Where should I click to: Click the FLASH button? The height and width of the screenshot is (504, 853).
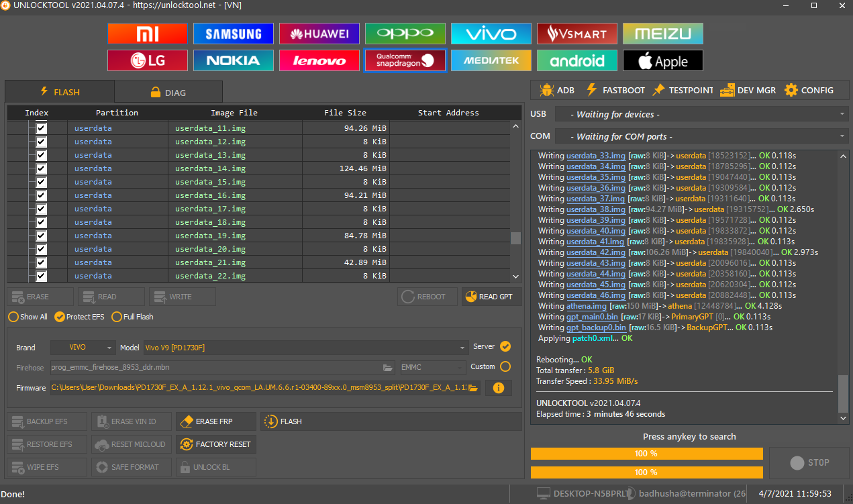pos(391,421)
